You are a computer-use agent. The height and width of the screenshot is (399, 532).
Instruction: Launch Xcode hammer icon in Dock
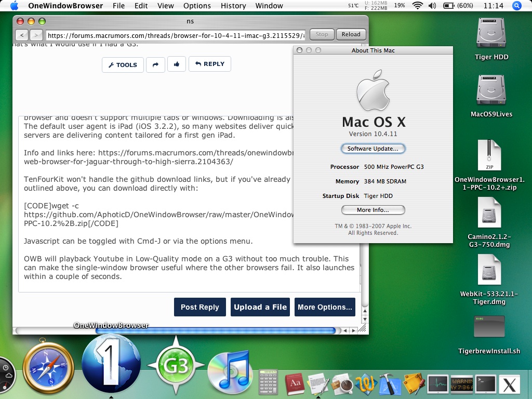[x=390, y=384]
